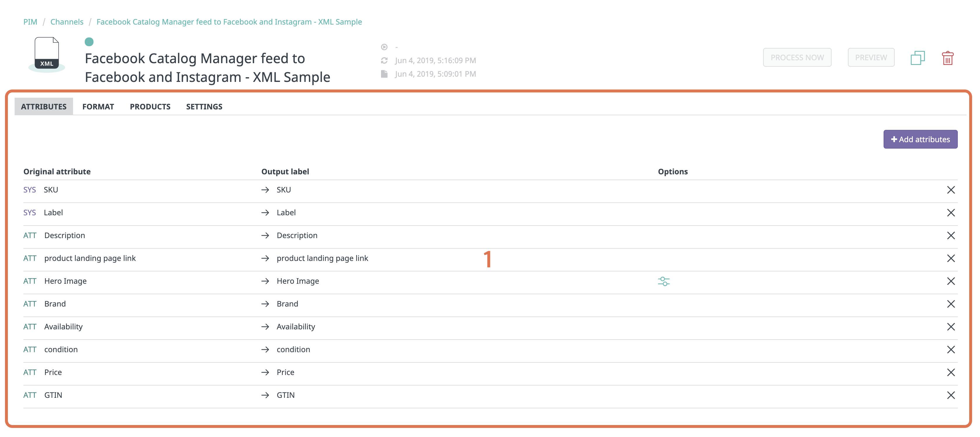The width and height of the screenshot is (980, 437).
Task: Click the Options column header
Action: pyautogui.click(x=673, y=171)
